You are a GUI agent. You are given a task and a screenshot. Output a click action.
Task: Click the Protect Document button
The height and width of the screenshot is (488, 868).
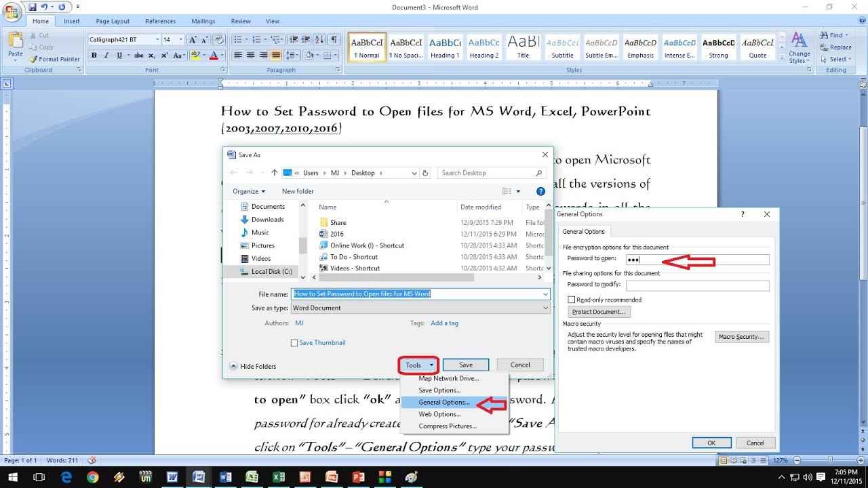(599, 312)
